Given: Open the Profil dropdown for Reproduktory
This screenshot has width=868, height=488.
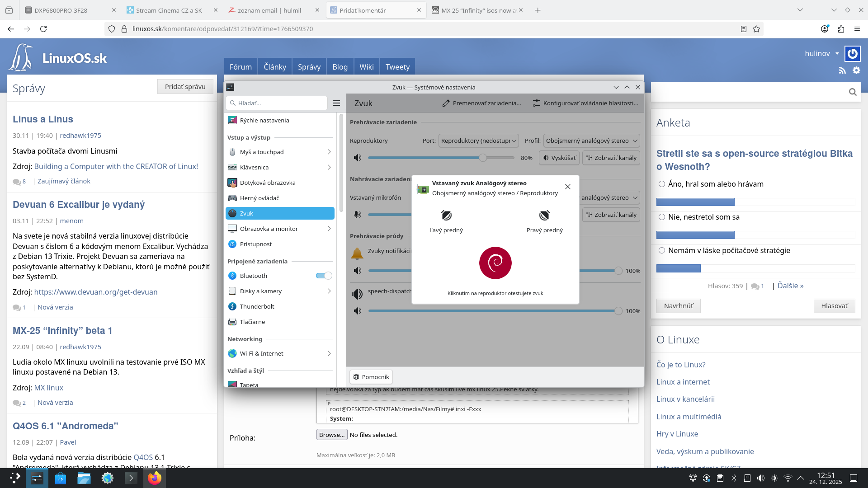Looking at the screenshot, I should pyautogui.click(x=591, y=141).
